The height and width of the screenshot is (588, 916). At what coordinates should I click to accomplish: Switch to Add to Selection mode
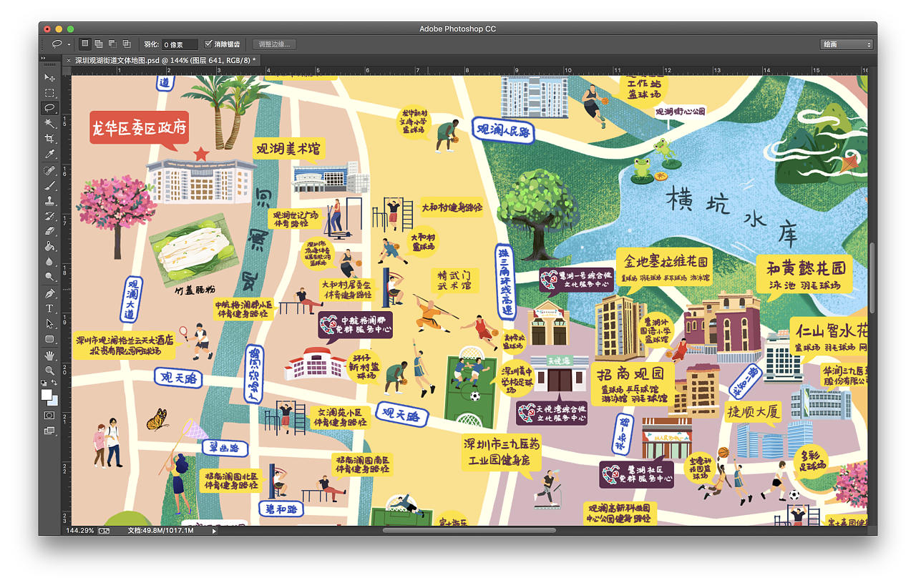pos(98,44)
